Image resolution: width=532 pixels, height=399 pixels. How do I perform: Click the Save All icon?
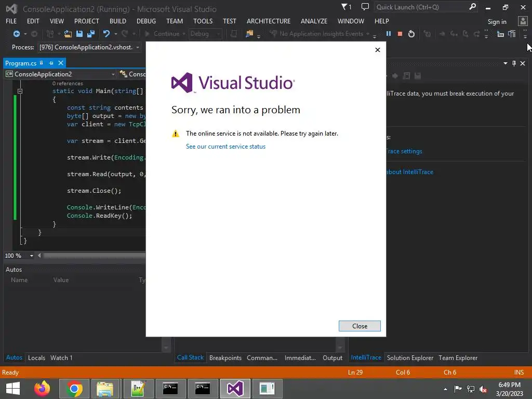tap(91, 34)
